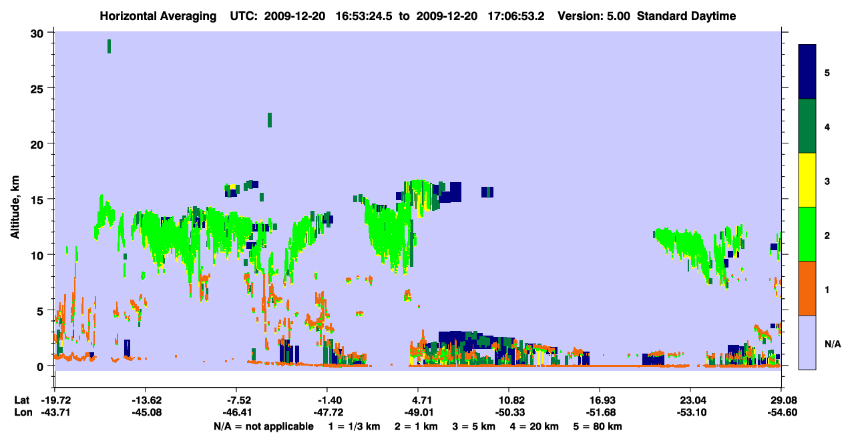Image resolution: width=868 pixels, height=445 pixels.
Task: Click the '5 = 80 km' legend text
Action: coord(599,426)
